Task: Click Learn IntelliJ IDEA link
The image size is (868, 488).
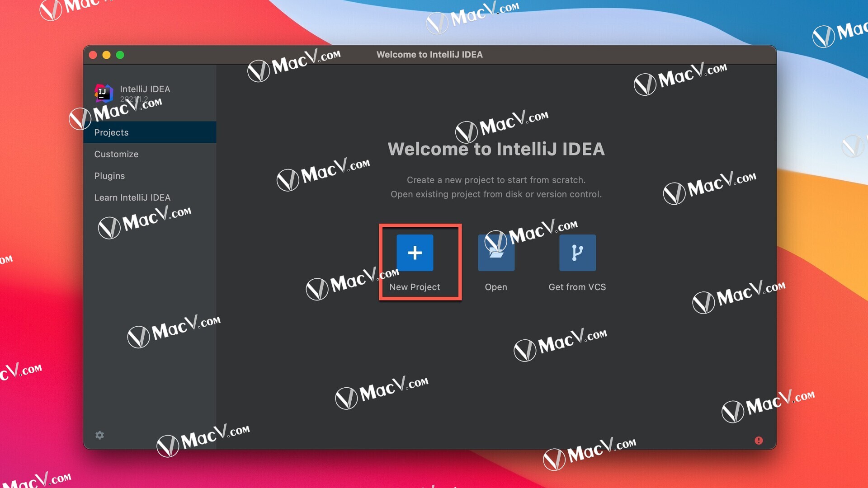Action: [132, 197]
